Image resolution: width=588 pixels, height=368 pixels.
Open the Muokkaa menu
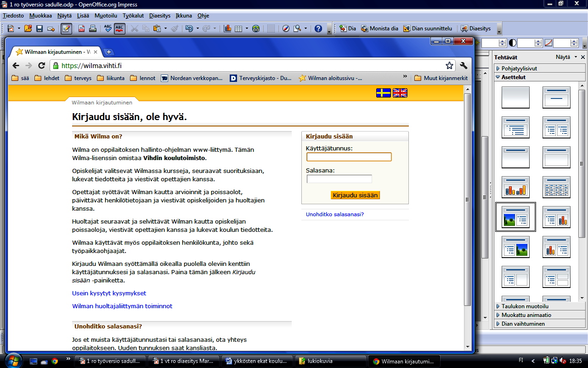pyautogui.click(x=40, y=16)
